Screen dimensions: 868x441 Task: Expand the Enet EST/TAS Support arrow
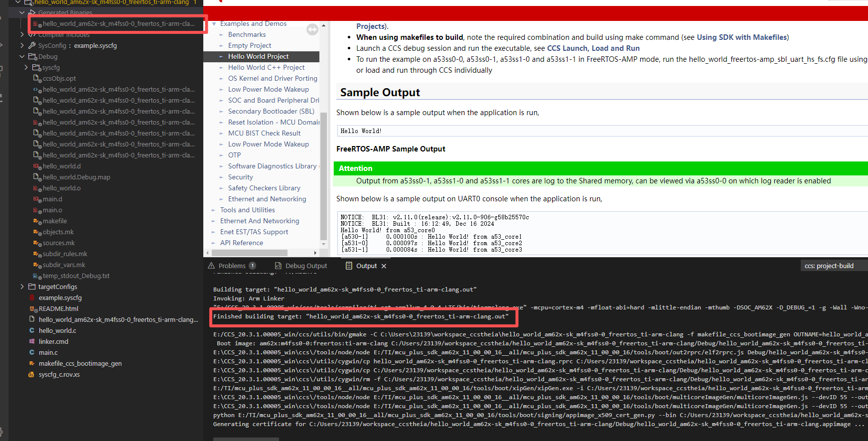[x=214, y=232]
